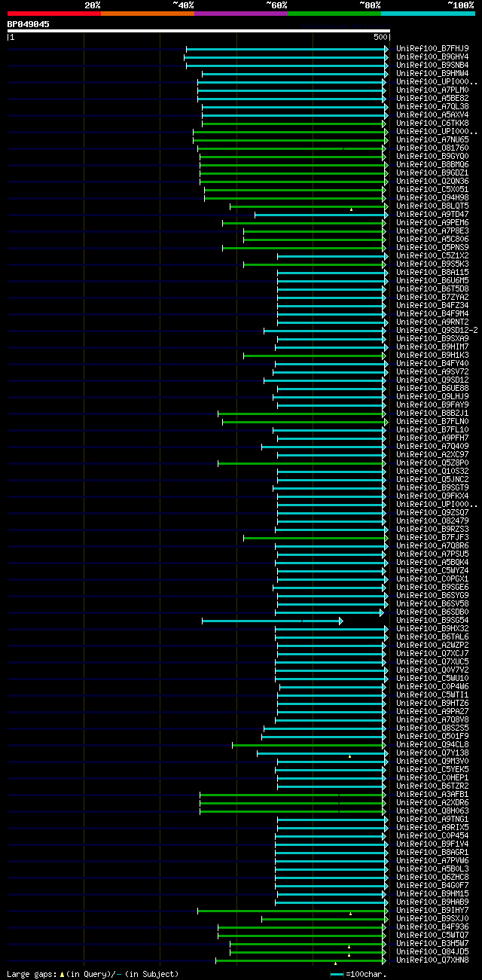Click the UniRef100_B9IHY7 label
Screen dimensions: 482x980
point(432,910)
